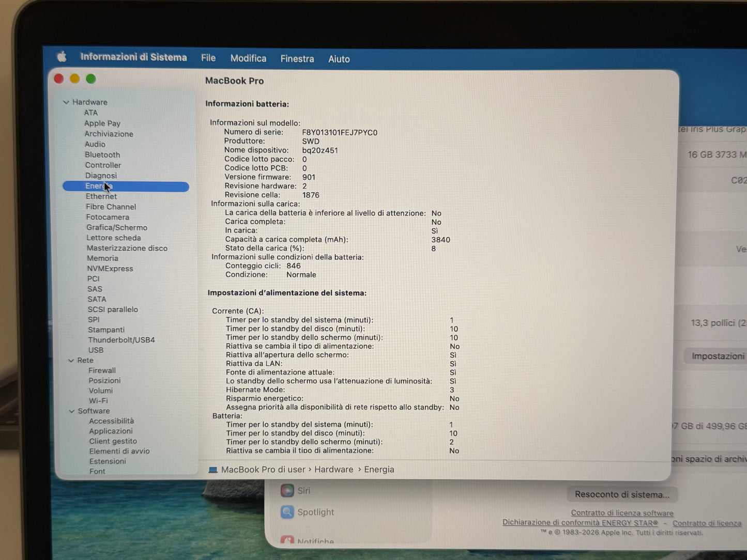
Task: Select Apple Pay in the sidebar
Action: click(102, 123)
